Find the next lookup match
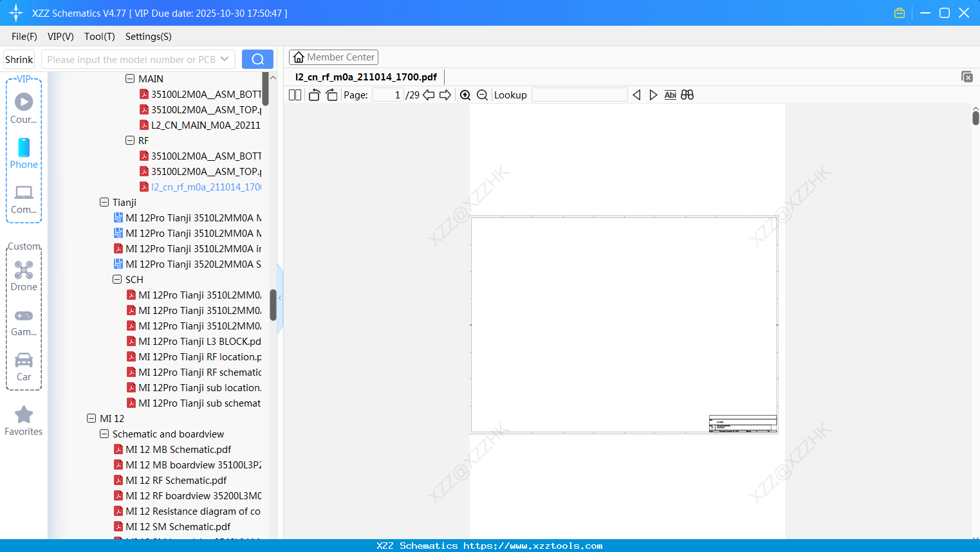 653,95
